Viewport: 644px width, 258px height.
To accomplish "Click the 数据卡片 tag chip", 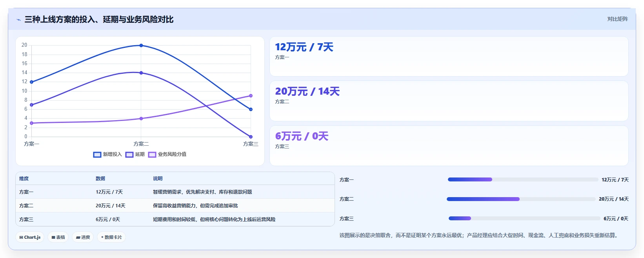I will point(111,237).
